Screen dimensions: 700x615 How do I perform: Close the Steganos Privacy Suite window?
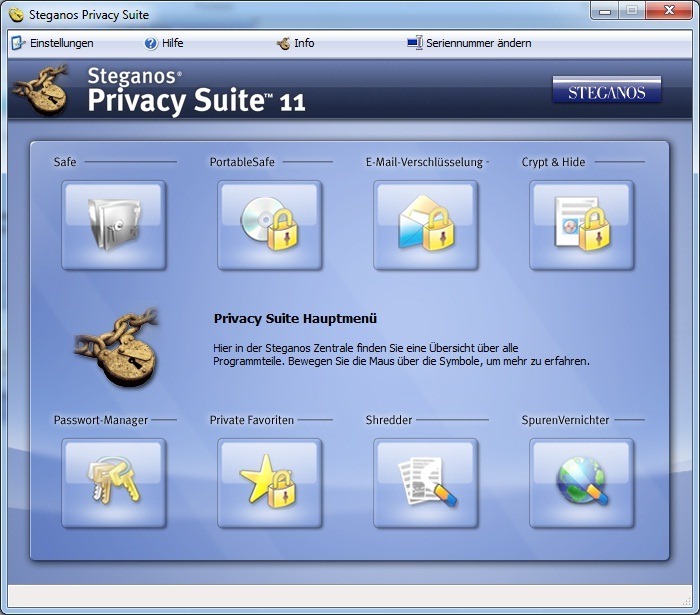[x=669, y=11]
